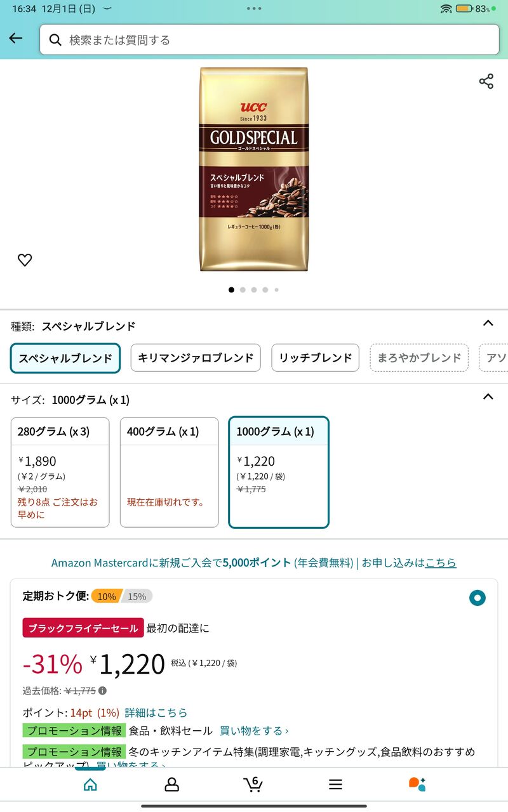Tap the back arrow icon
The width and height of the screenshot is (508, 812).
(x=16, y=39)
